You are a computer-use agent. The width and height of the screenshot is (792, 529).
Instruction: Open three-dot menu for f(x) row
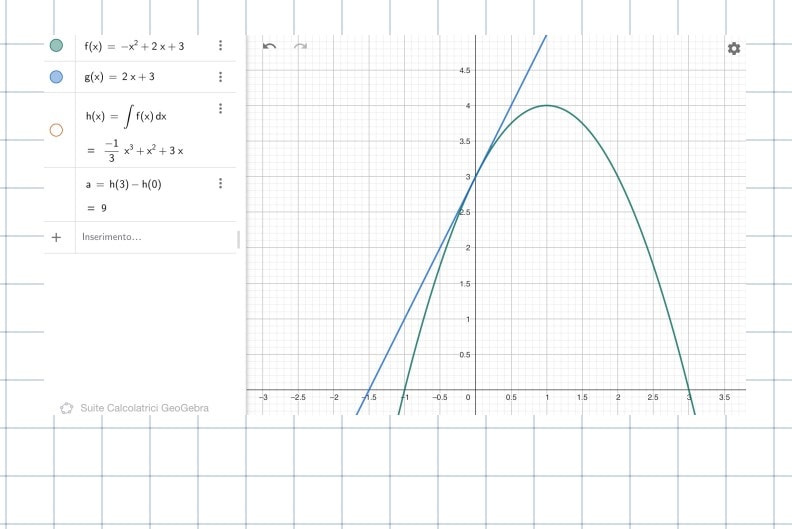220,46
